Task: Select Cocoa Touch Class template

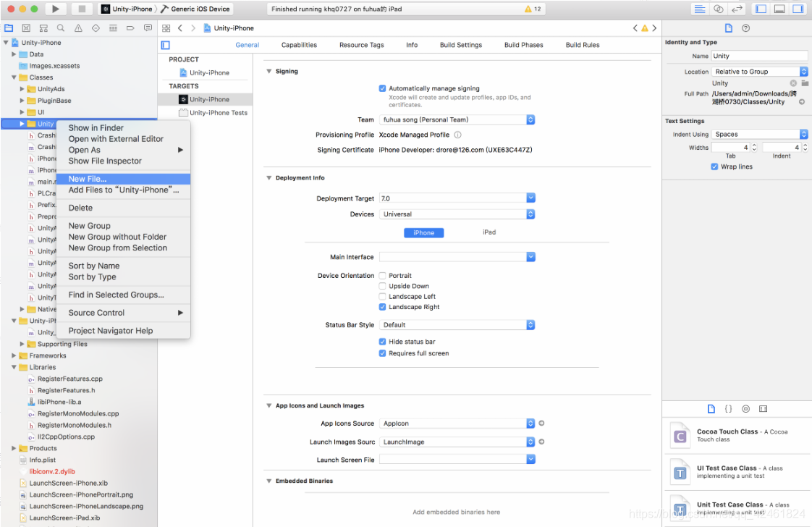Action: point(737,436)
